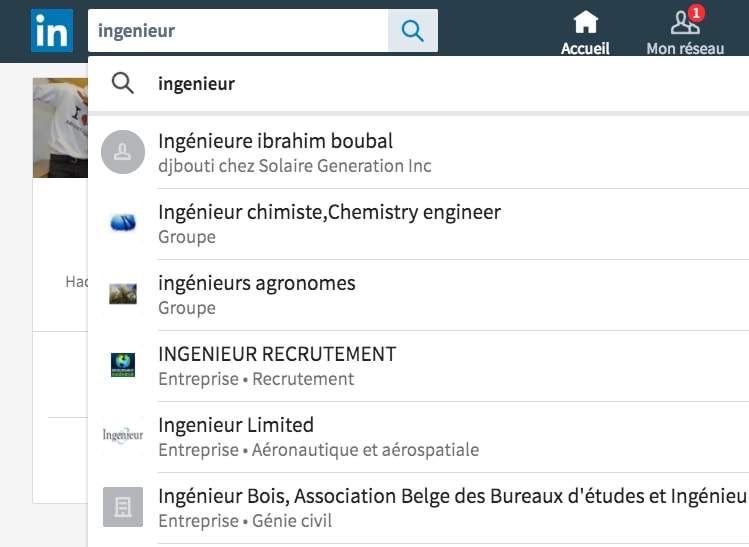This screenshot has height=547, width=749.
Task: Click the LinkedIn logo icon
Action: click(51, 31)
